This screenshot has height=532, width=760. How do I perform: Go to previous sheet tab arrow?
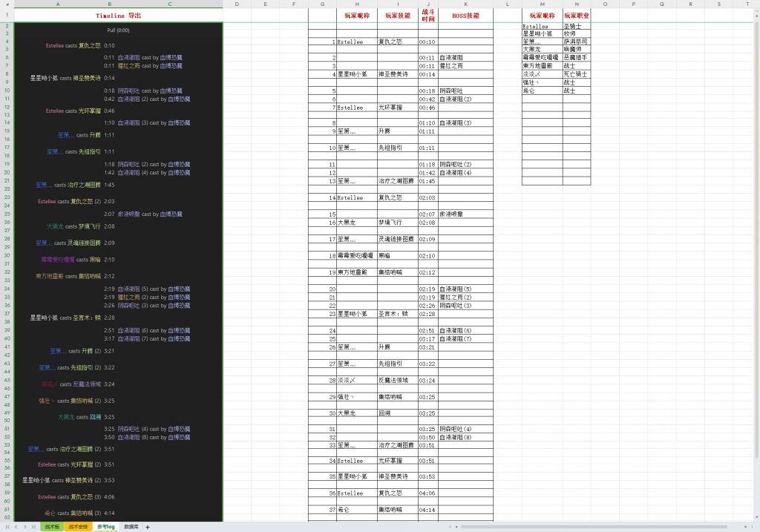(16, 527)
